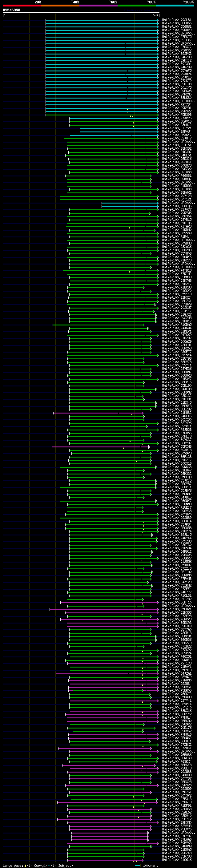Click the green ~80% identity legend segment
Viewport: 197px width, 868px height.
tap(137, 6)
